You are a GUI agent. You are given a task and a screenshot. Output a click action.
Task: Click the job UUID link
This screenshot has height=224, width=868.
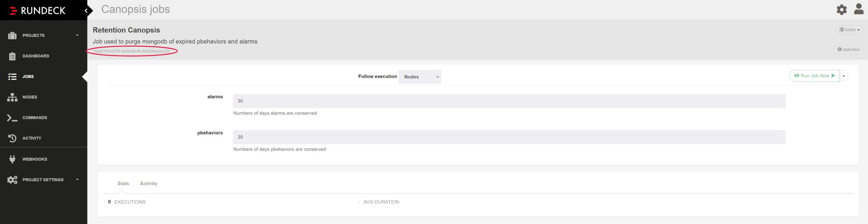tap(131, 51)
